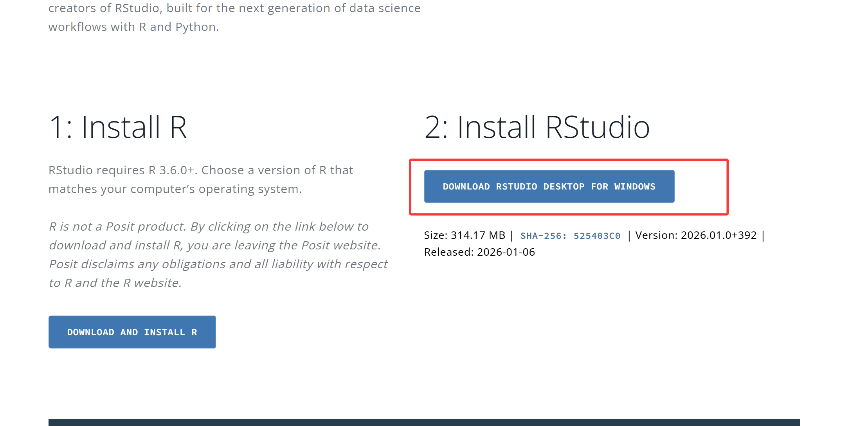Click 'workflows with R and Python' line
Viewport: 868px width, 426px height.
[x=133, y=27]
